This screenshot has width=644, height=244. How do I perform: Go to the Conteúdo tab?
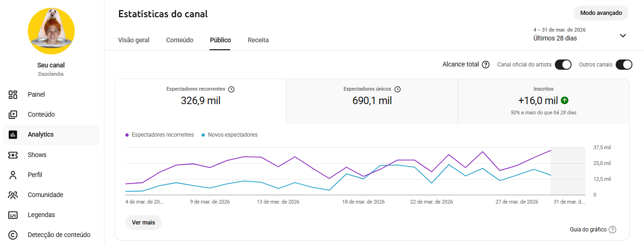tap(180, 40)
